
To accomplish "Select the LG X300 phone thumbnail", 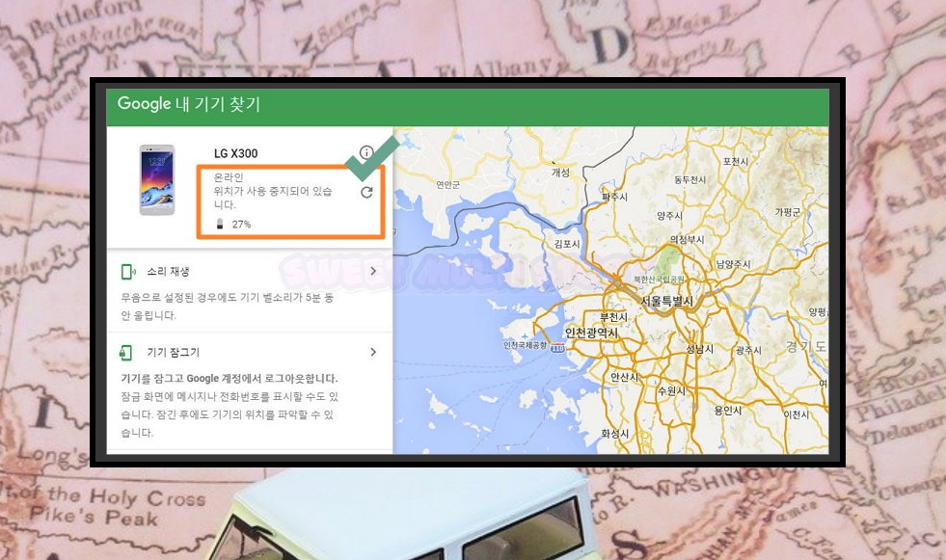I will click(x=157, y=179).
